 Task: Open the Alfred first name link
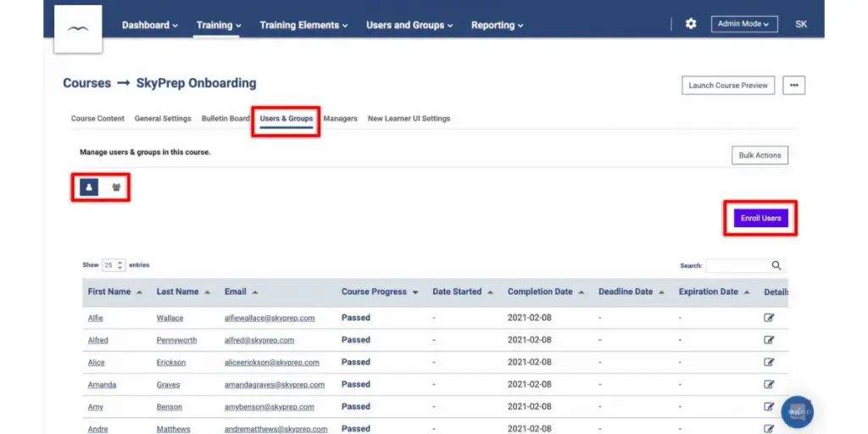[x=98, y=341]
